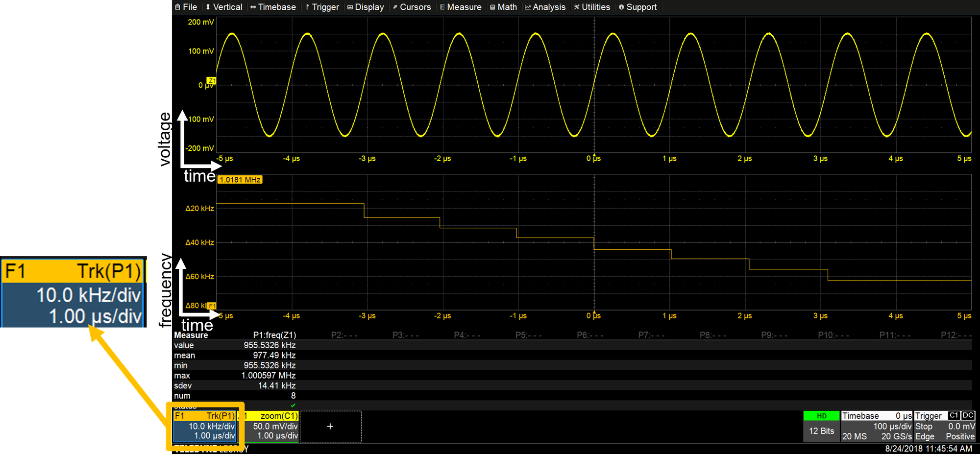
Task: Click the 955.5326 kHz reading in the min row
Action: pos(270,365)
